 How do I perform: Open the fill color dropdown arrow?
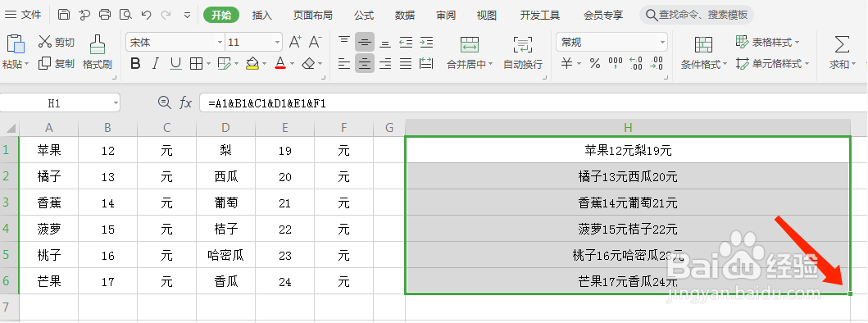click(x=264, y=64)
